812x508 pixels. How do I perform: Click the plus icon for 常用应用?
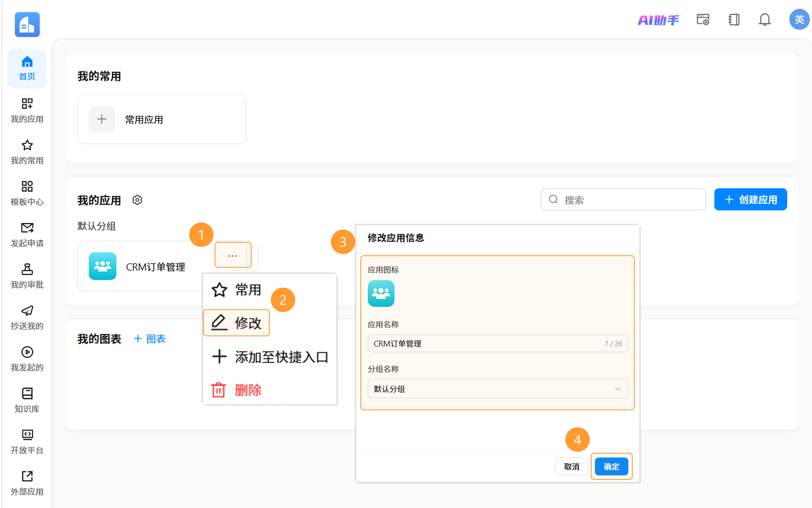point(102,119)
